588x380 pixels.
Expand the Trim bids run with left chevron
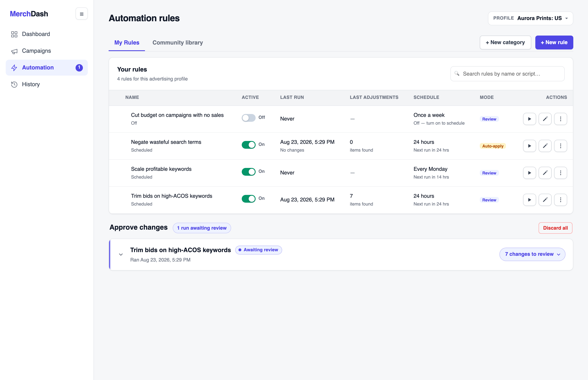(121, 254)
